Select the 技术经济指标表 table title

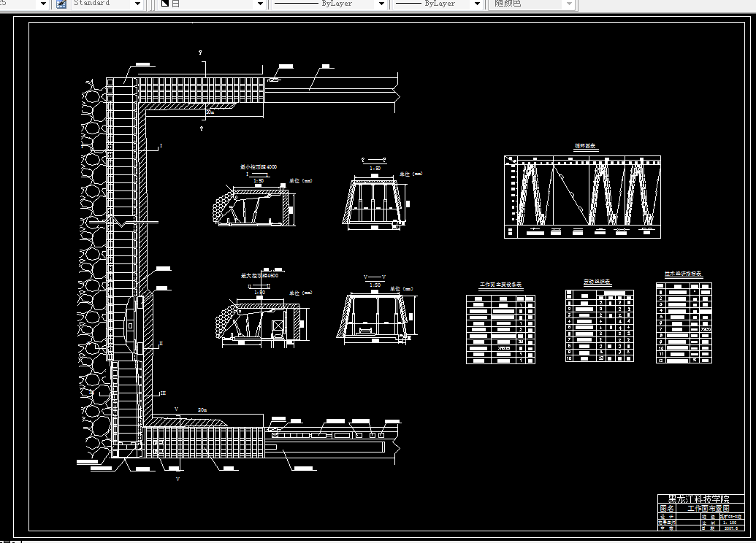point(683,273)
